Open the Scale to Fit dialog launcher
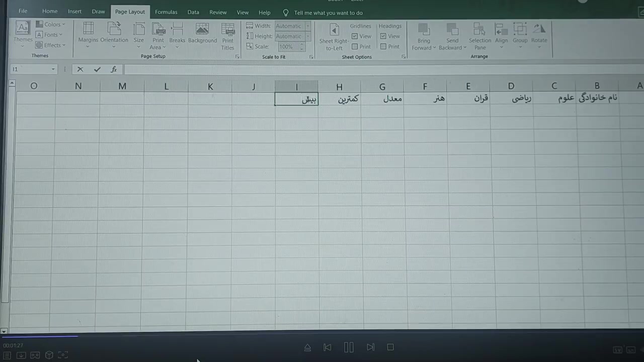 pyautogui.click(x=311, y=57)
